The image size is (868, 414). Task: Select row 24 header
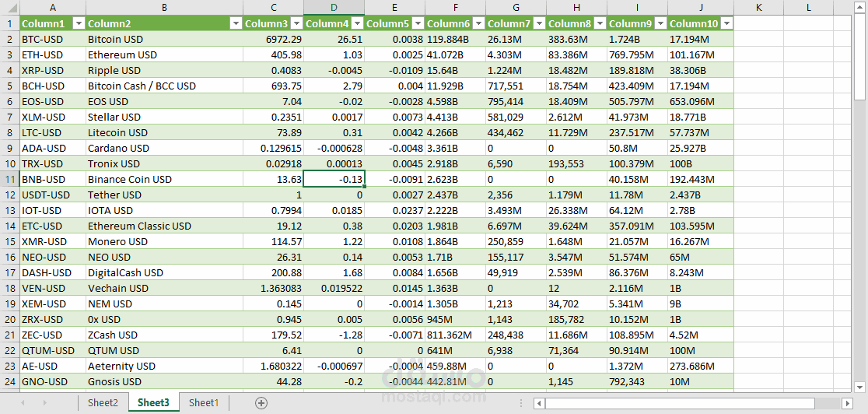tap(9, 381)
